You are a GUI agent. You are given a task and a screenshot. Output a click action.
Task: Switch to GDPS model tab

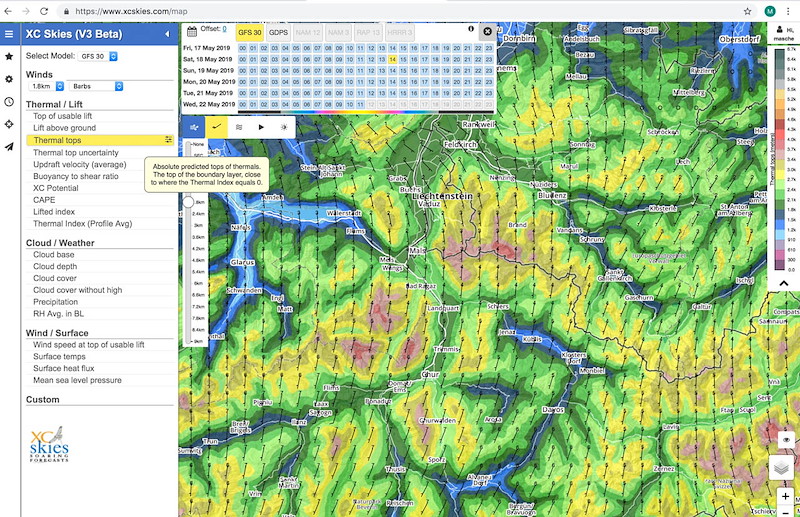(x=278, y=33)
